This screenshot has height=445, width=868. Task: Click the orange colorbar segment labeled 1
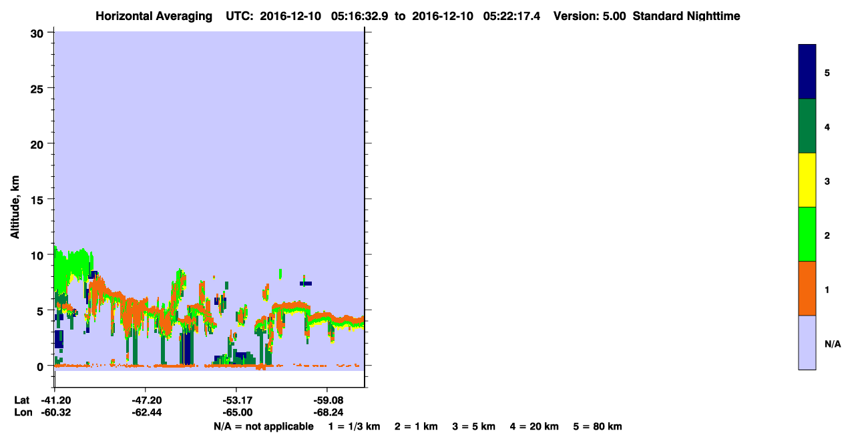click(807, 288)
